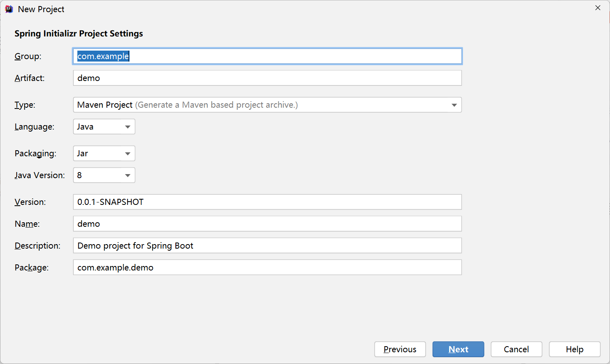Open the Packaging dropdown showing Jar
The height and width of the screenshot is (364, 610).
pos(104,153)
